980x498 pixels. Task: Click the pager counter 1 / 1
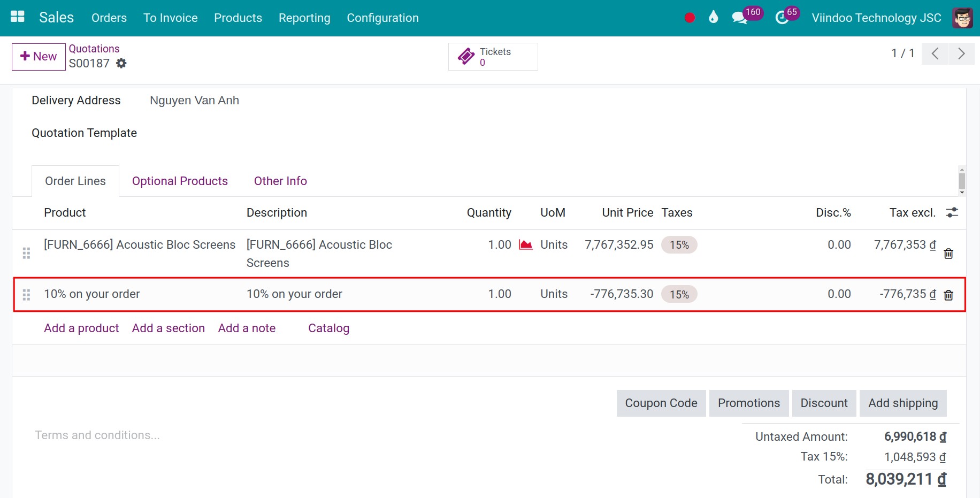pos(902,53)
